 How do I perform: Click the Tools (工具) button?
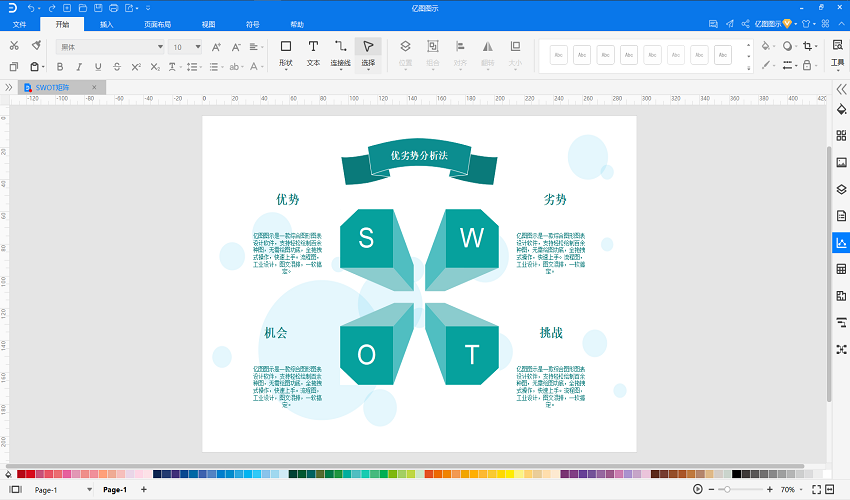[x=838, y=54]
